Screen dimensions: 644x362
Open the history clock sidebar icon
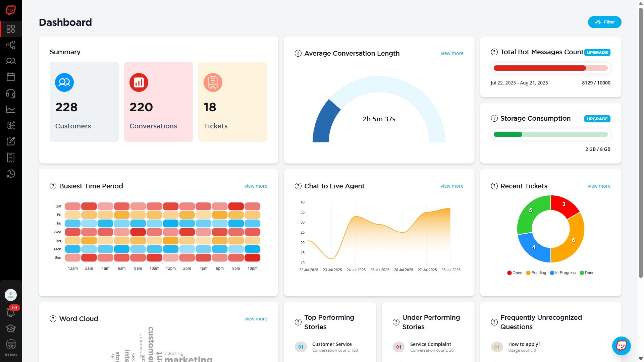pos(11,174)
